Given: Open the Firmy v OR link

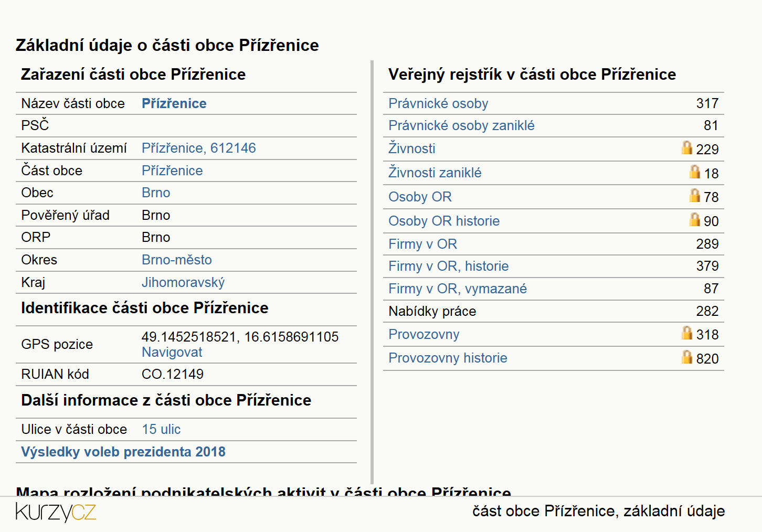Looking at the screenshot, I should point(422,244).
